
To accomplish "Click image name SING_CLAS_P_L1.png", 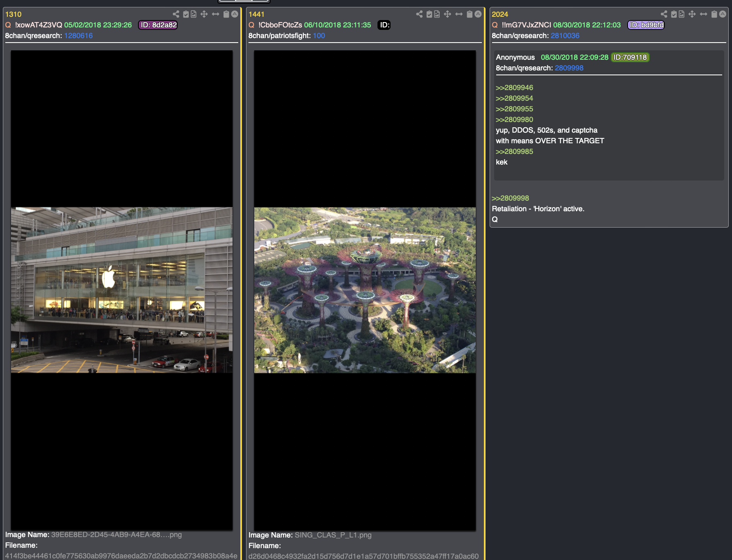I will (333, 535).
